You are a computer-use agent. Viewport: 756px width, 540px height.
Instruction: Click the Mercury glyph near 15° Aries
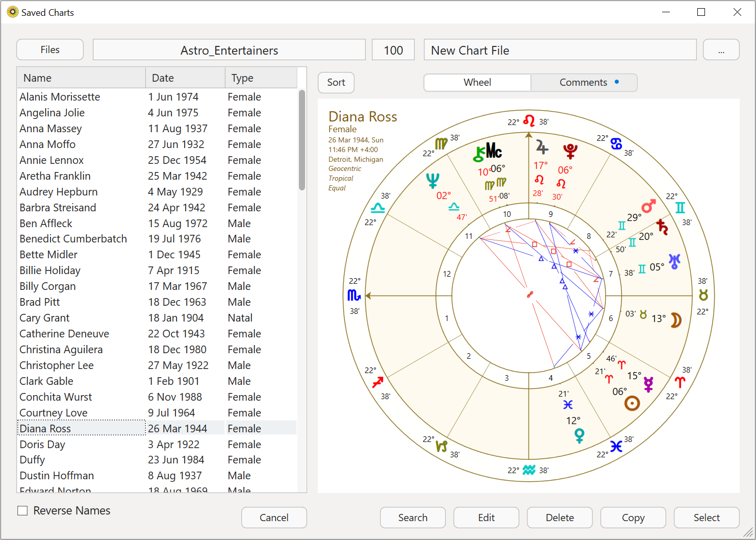point(648,384)
